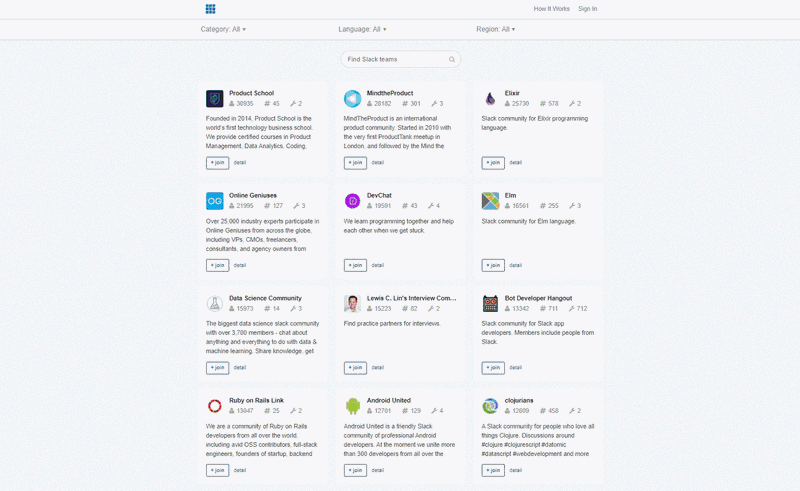The height and width of the screenshot is (491, 800).
Task: Expand the Language: All dropdown
Action: pos(362,29)
